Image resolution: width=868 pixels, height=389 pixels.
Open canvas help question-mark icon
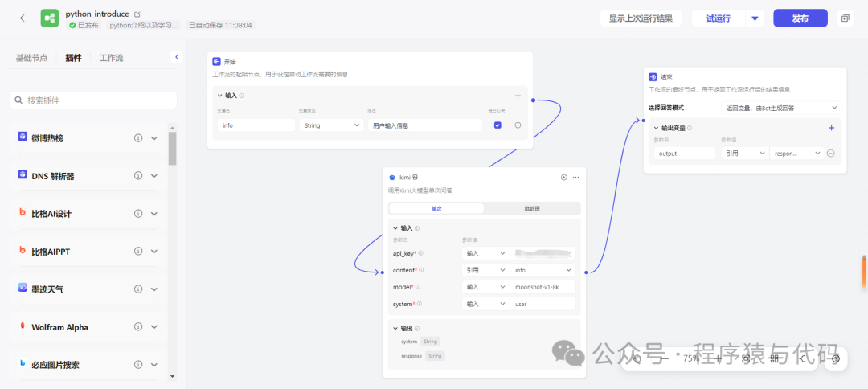(x=836, y=358)
